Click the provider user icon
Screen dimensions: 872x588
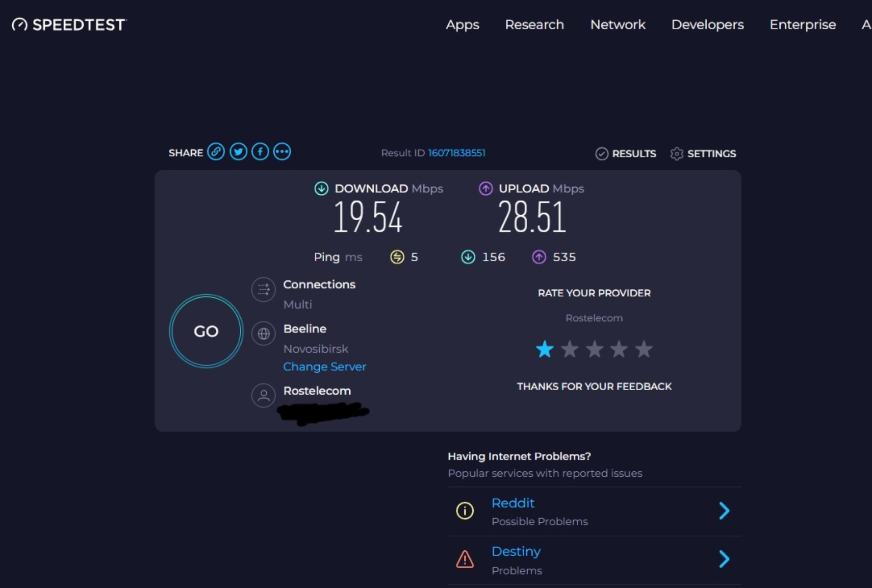263,395
